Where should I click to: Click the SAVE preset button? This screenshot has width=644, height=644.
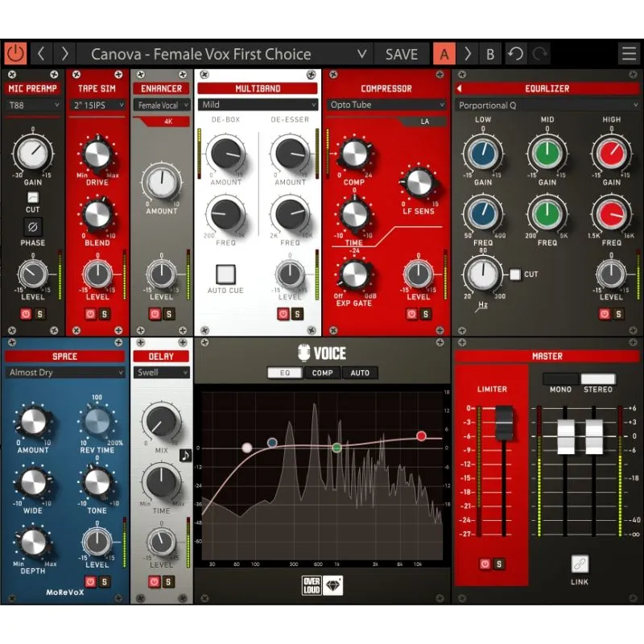401,54
